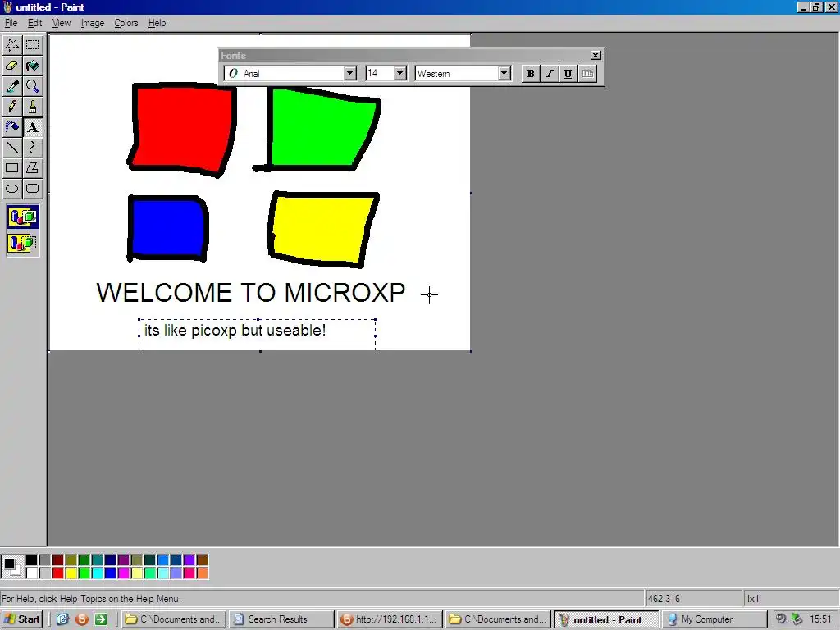This screenshot has width=840, height=630.
Task: Choose the Ellipse tool
Action: [12, 189]
